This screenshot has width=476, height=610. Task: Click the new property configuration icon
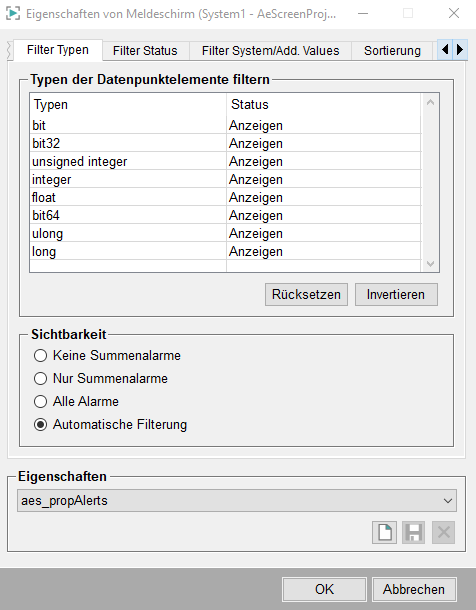click(384, 532)
